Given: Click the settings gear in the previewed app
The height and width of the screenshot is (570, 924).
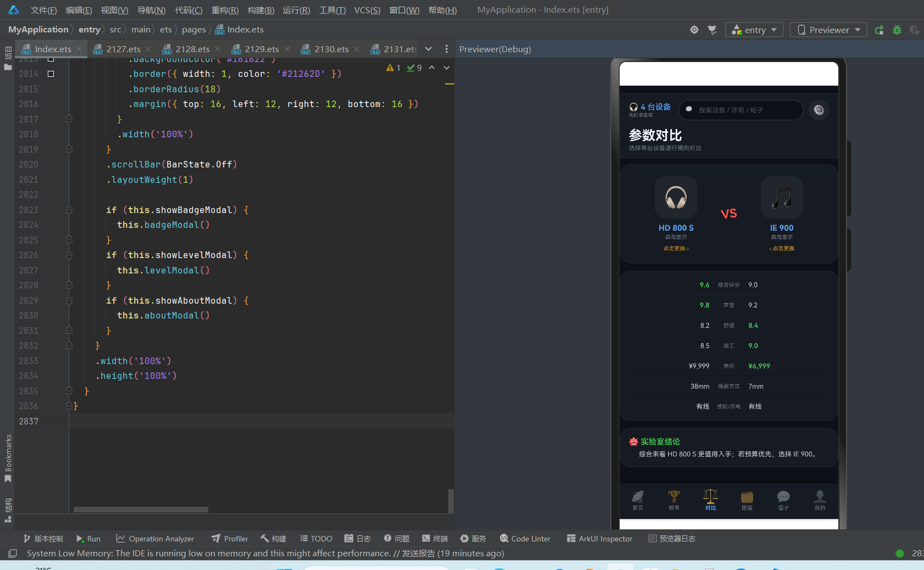Looking at the screenshot, I should [x=819, y=110].
